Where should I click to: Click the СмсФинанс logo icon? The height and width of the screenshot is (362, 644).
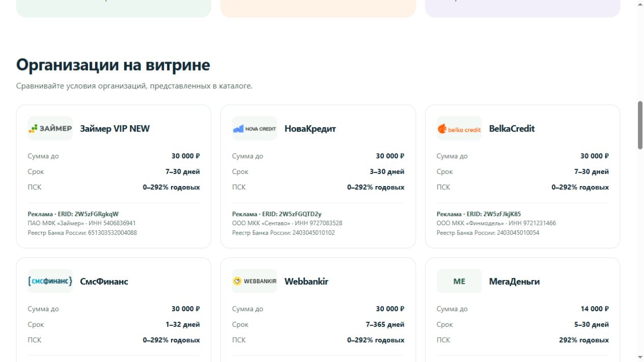click(50, 281)
